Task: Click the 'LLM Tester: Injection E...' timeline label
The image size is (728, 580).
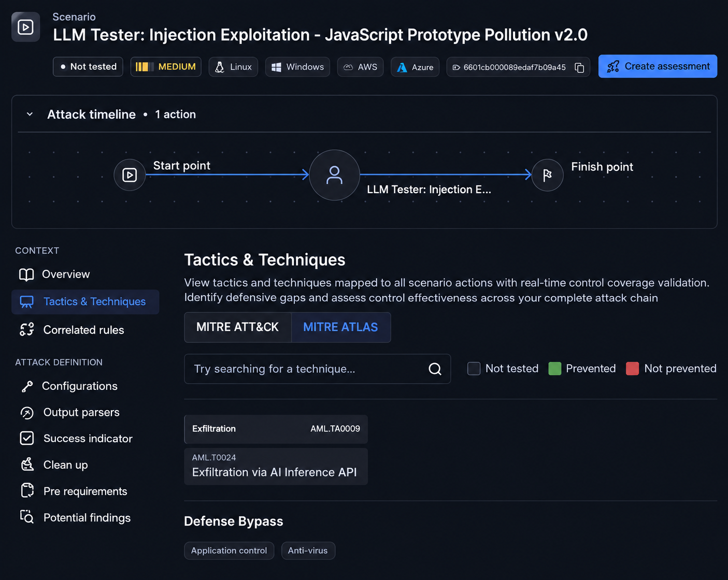Action: tap(429, 190)
